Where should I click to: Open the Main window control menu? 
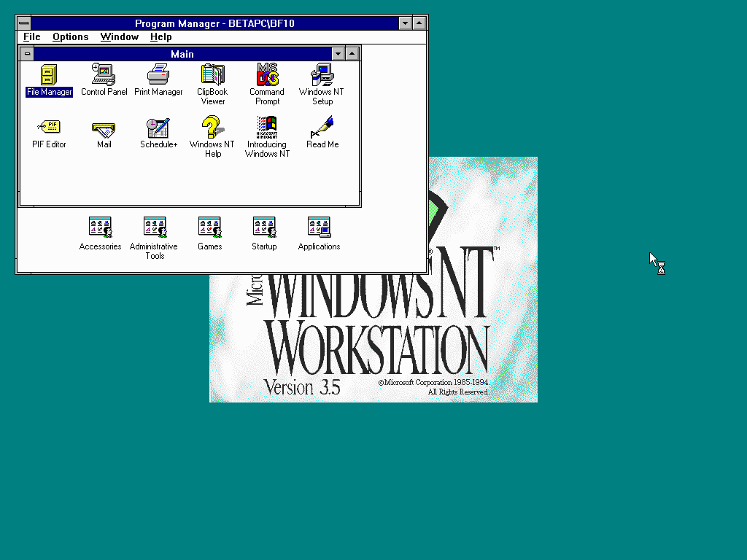pos(26,53)
